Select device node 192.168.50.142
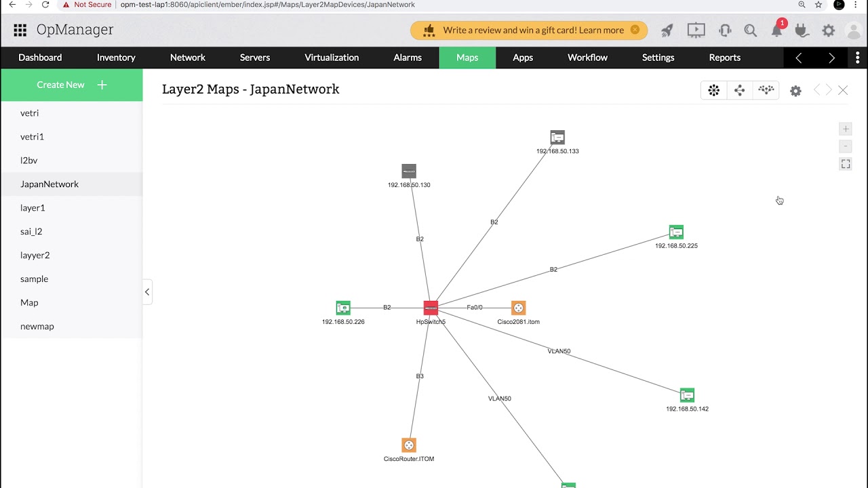This screenshot has width=868, height=488. (x=687, y=395)
